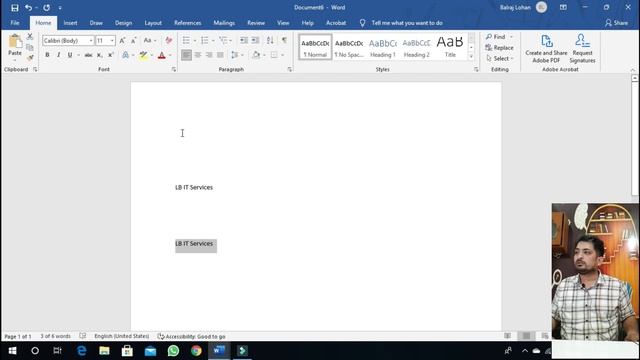Open the font color dropdown arrow
The image size is (640, 360).
tap(170, 55)
